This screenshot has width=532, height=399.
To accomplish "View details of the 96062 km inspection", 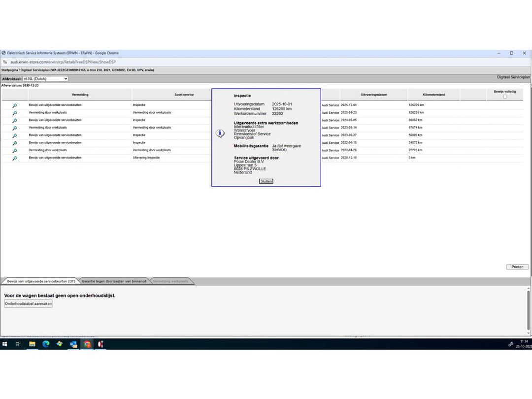I will [15, 121].
